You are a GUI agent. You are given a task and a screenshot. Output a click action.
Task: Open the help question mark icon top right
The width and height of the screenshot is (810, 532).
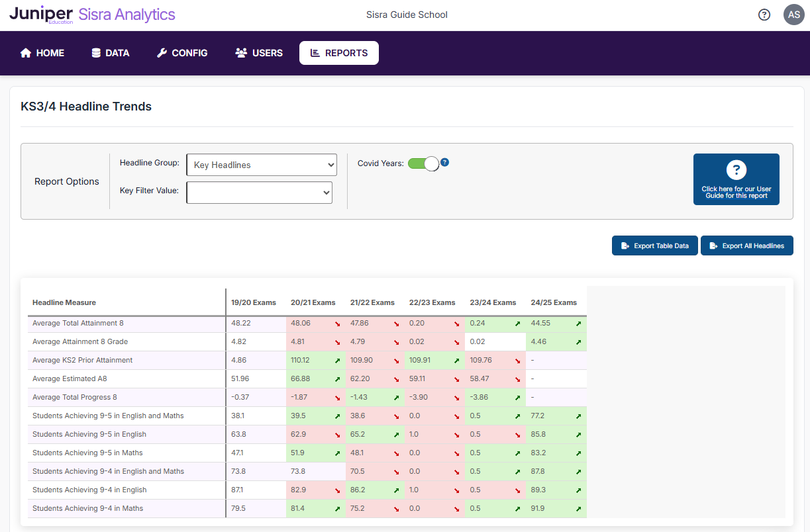(x=764, y=14)
